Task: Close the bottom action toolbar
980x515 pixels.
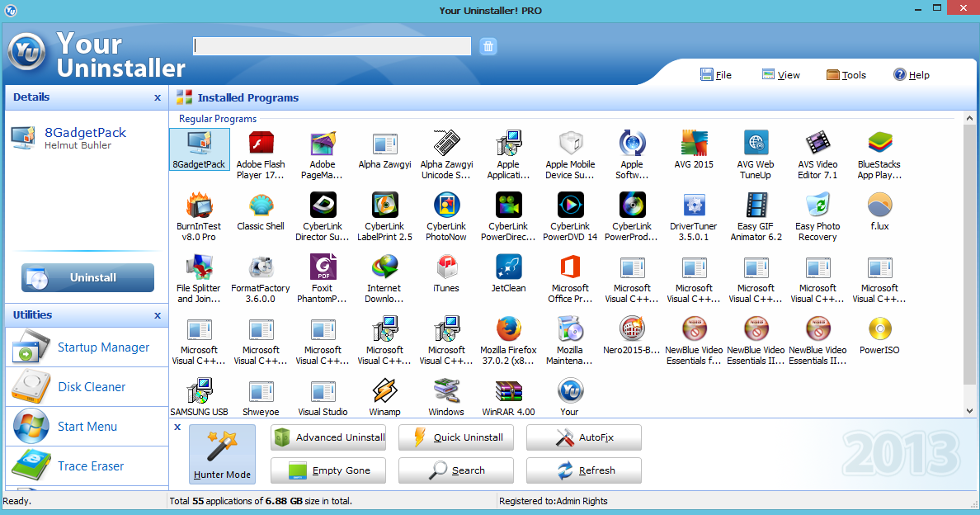Action: pos(177,427)
